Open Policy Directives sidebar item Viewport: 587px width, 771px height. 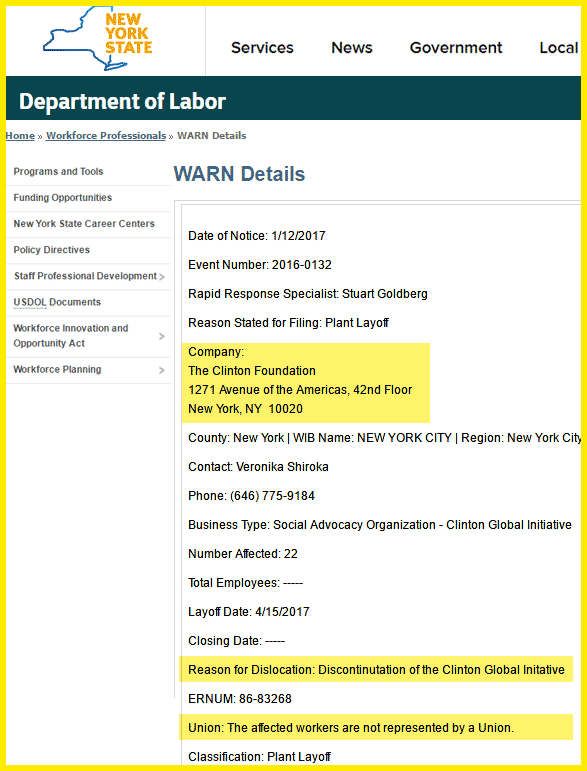(52, 250)
